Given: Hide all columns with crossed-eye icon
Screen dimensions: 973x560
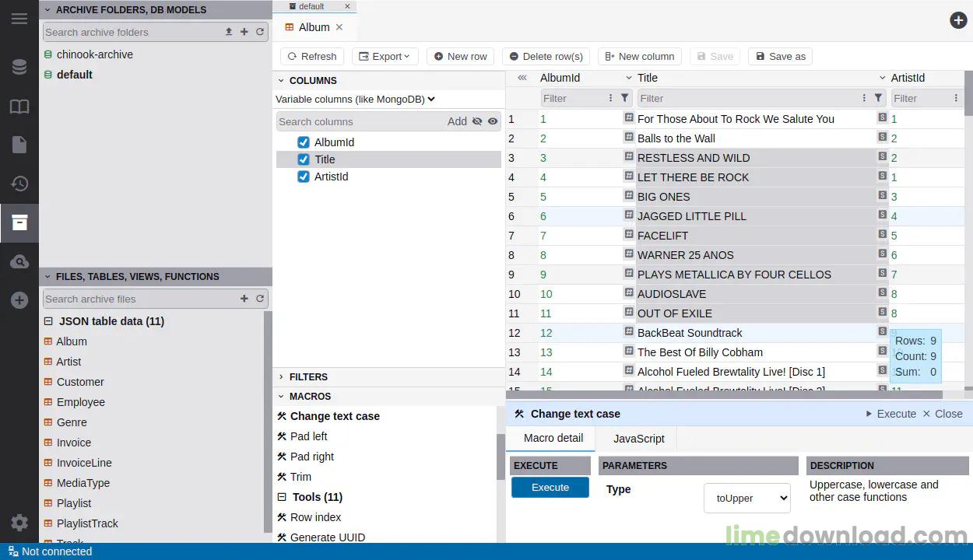Looking at the screenshot, I should point(477,121).
